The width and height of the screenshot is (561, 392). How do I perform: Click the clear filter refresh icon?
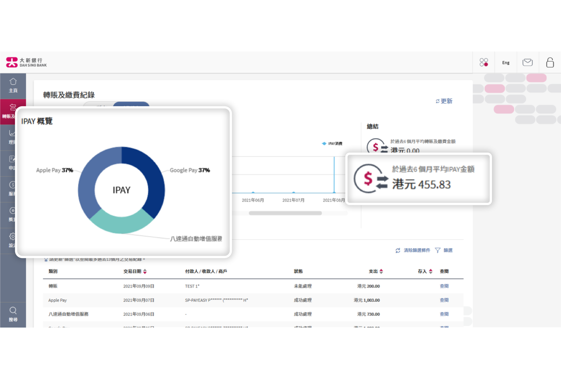click(398, 250)
